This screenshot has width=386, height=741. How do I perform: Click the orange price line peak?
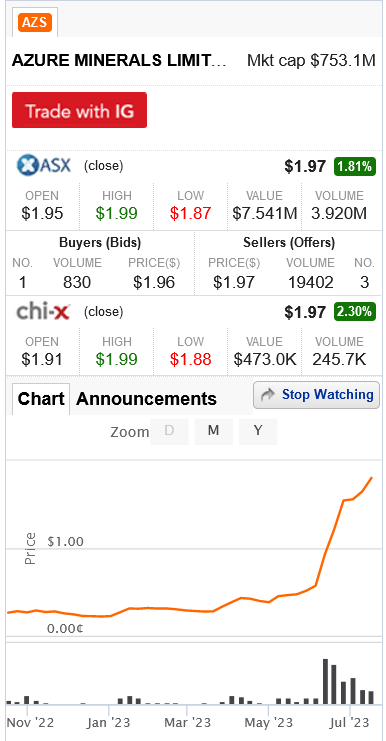(372, 478)
